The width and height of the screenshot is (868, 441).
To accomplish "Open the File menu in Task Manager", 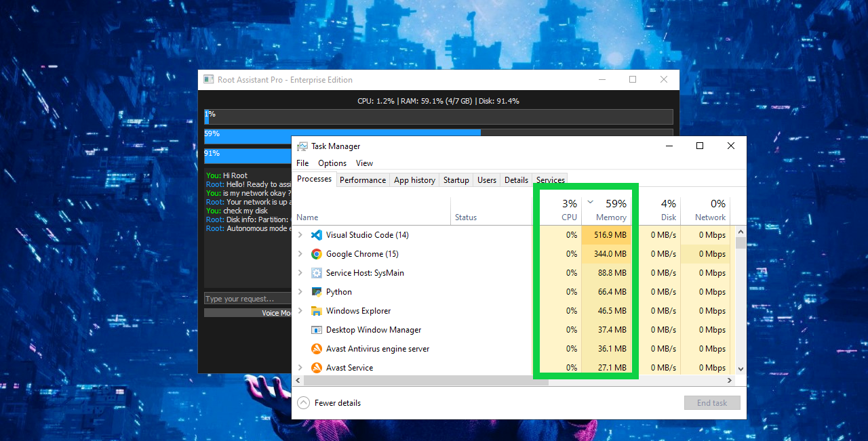I will [x=302, y=163].
